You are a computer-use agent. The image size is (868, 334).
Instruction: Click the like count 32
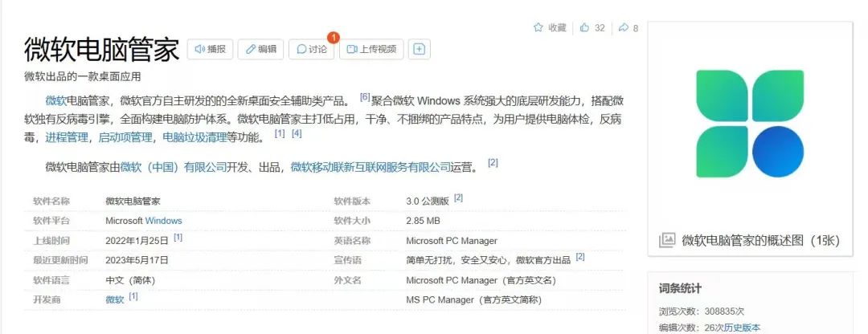pyautogui.click(x=600, y=27)
